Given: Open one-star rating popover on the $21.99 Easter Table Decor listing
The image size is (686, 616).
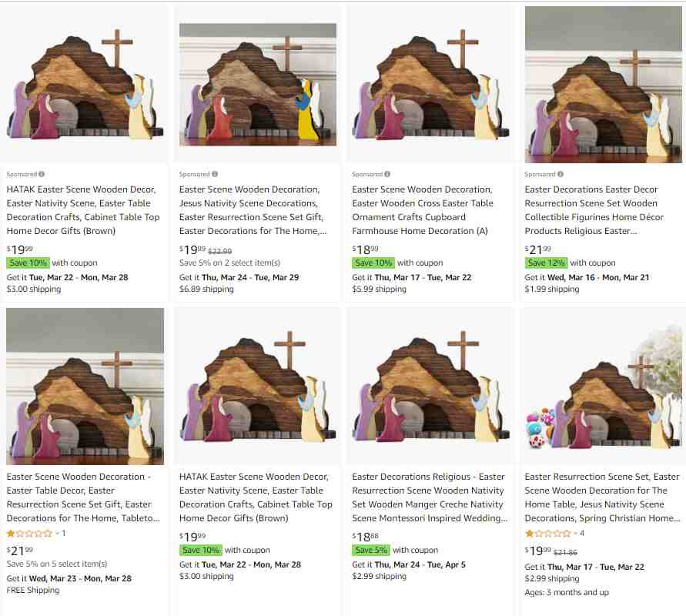Looking at the screenshot, I should tap(30, 534).
